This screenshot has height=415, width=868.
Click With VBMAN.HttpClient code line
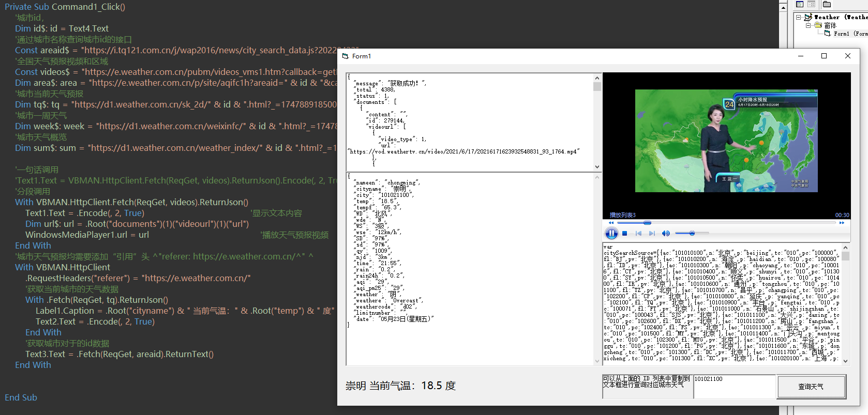63,267
